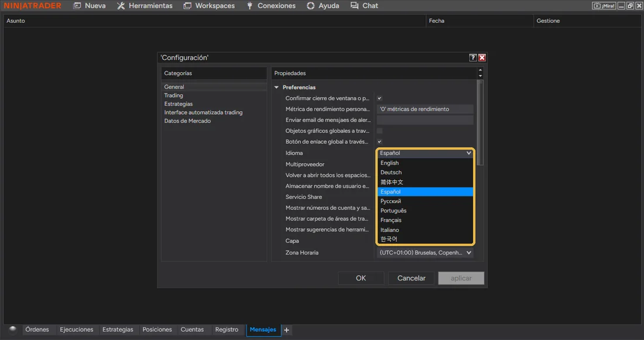
Task: Choose Español in the language list
Action: [425, 192]
